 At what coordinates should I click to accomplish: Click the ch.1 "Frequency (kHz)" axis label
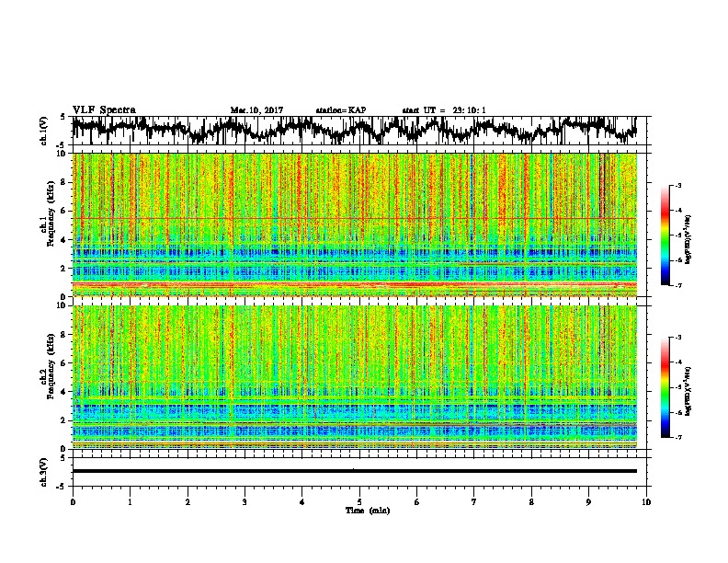point(51,214)
